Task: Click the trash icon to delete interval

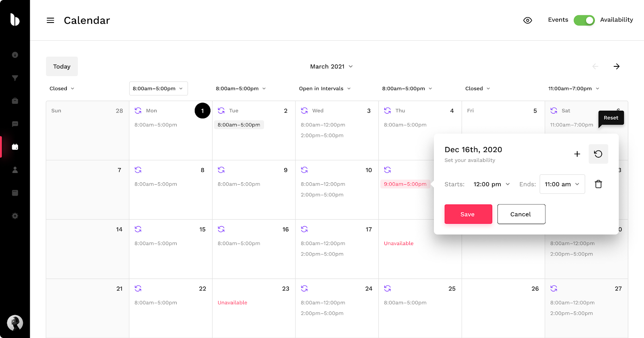Action: [x=598, y=184]
